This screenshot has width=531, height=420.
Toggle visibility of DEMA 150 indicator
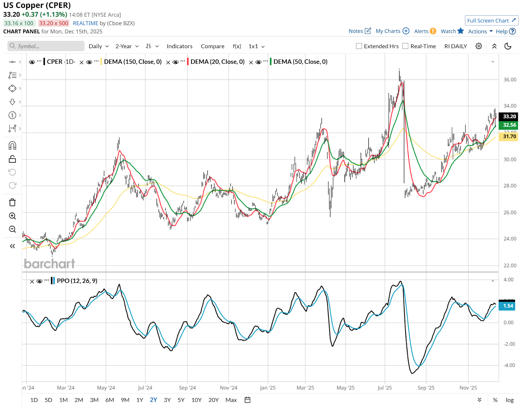[x=89, y=62]
